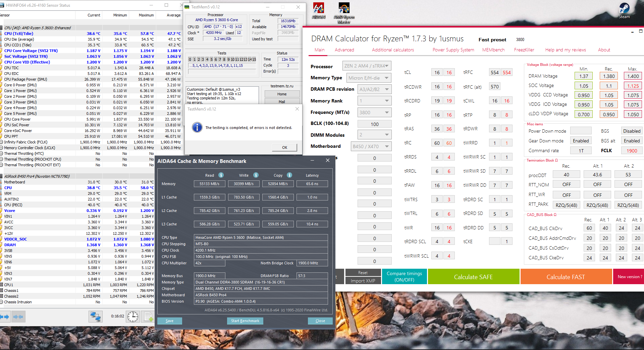Switch to the Advanced tab
The height and width of the screenshot is (350, 644).
(344, 50)
